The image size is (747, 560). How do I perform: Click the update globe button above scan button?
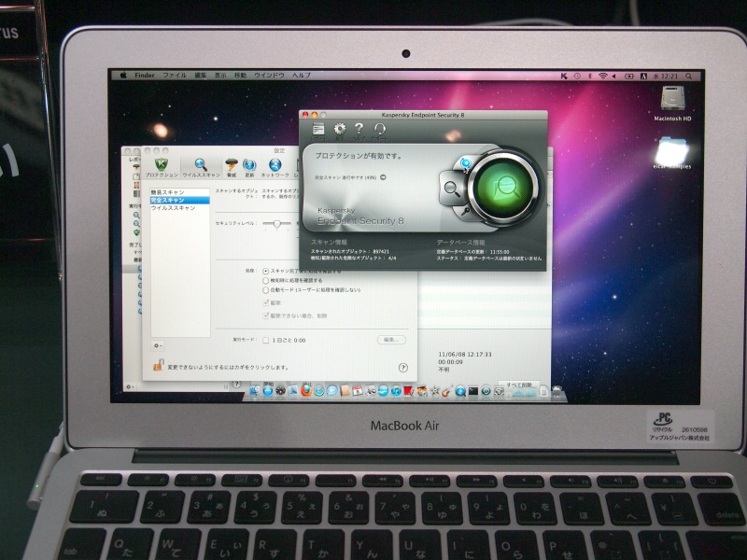click(465, 164)
